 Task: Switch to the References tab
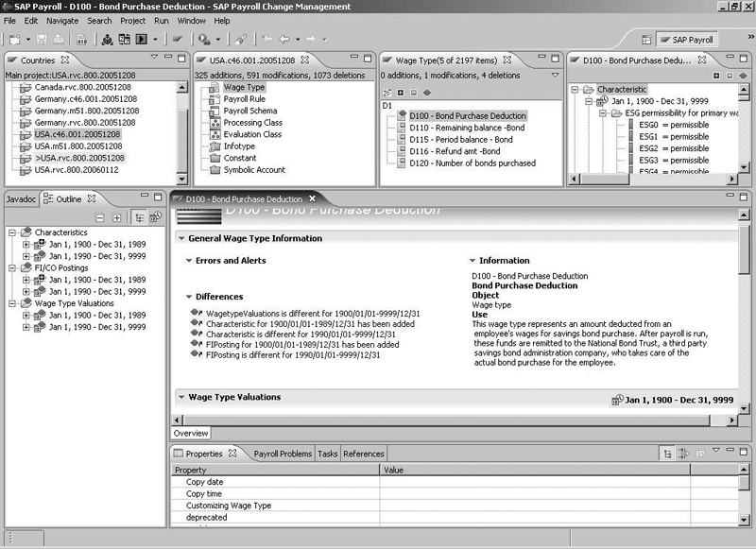point(364,454)
